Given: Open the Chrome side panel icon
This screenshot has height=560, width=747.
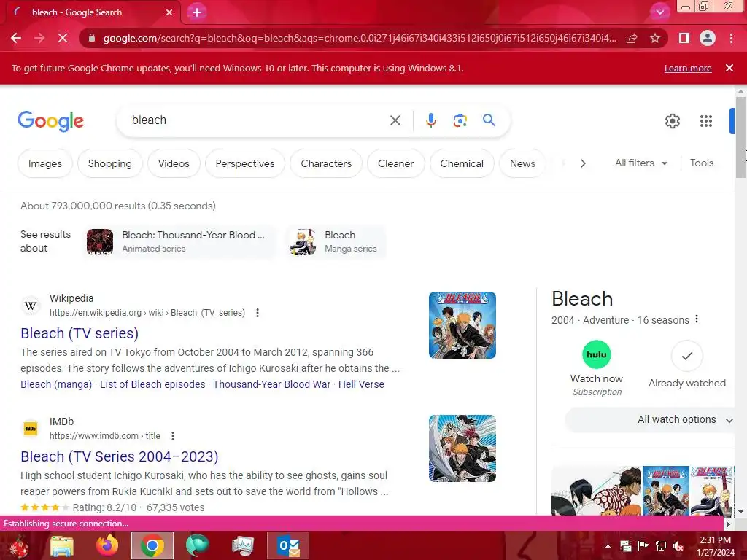Looking at the screenshot, I should 684,38.
